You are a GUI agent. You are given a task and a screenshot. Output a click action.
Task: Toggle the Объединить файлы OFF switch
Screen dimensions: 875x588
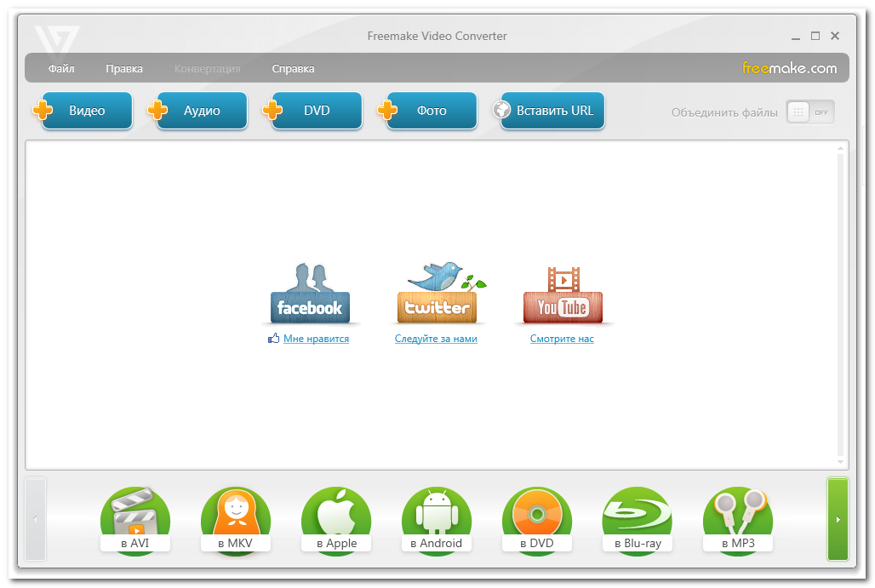[x=810, y=112]
